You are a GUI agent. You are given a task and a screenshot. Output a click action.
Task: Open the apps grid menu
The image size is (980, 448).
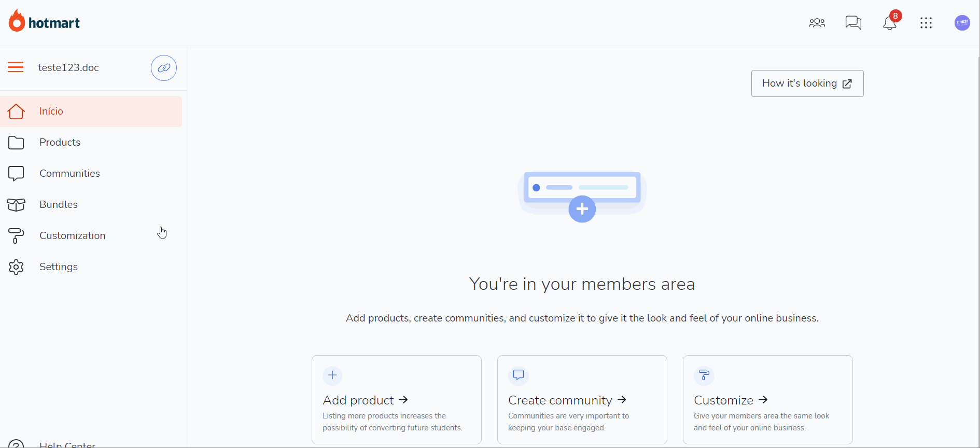[x=926, y=23]
